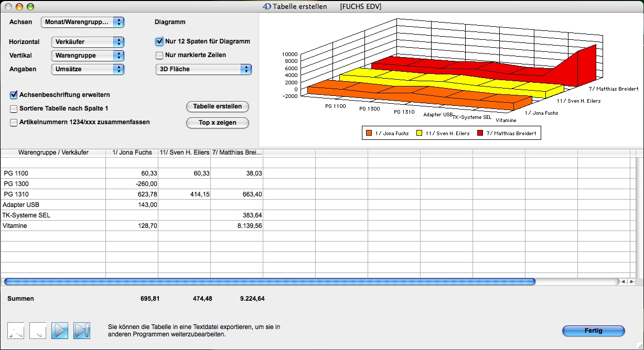Click the scrollbar left arrow under the table
The image size is (644, 350).
pyautogui.click(x=623, y=282)
